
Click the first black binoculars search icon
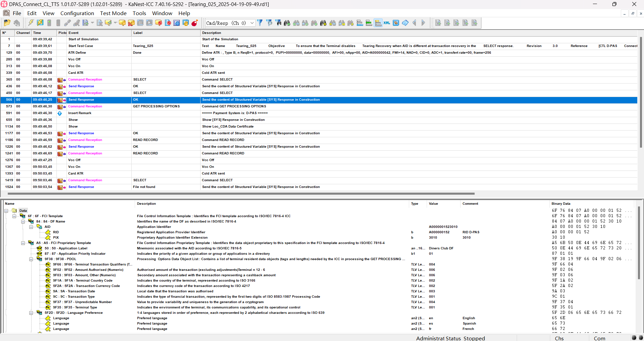pos(287,23)
